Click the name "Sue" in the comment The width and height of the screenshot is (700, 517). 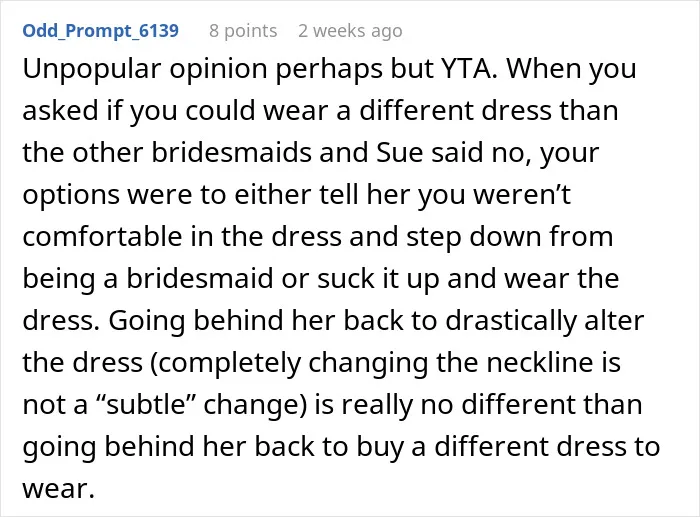click(x=399, y=152)
